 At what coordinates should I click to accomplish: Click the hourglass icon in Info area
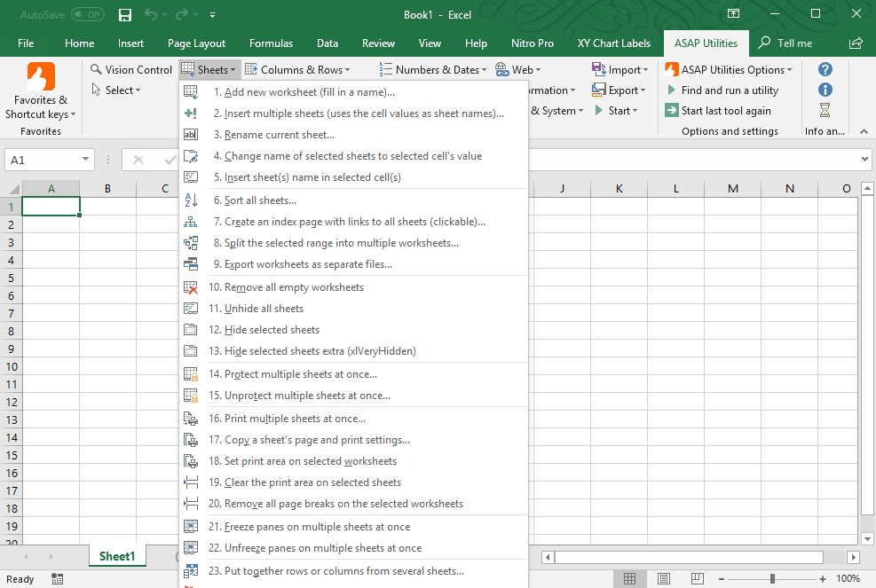tap(825, 110)
